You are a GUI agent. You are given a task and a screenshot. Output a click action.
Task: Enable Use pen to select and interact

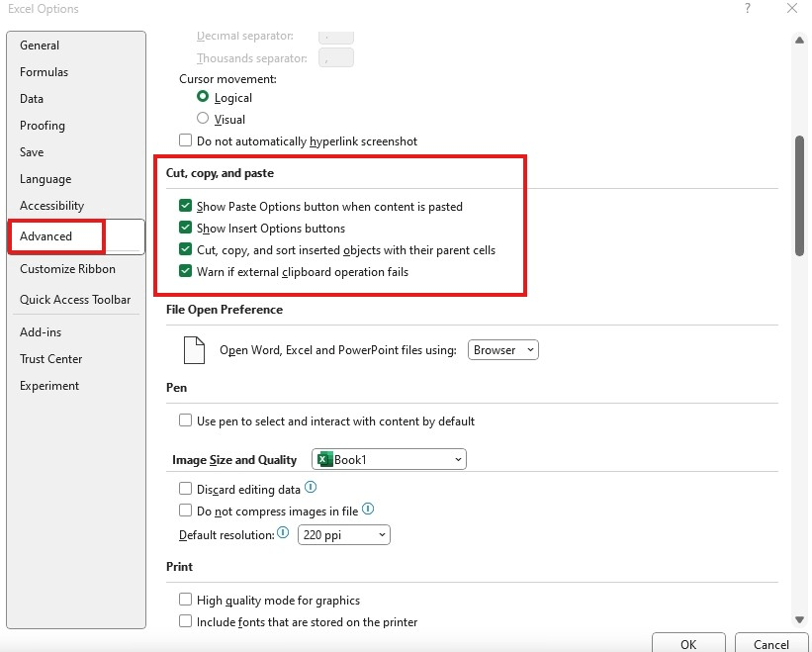185,420
